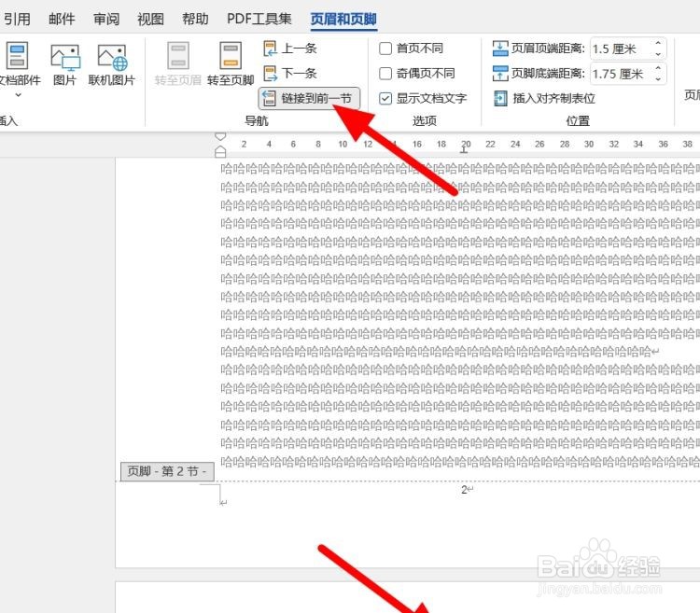Open the 引用 ribbon tab
The image size is (700, 613).
click(17, 20)
